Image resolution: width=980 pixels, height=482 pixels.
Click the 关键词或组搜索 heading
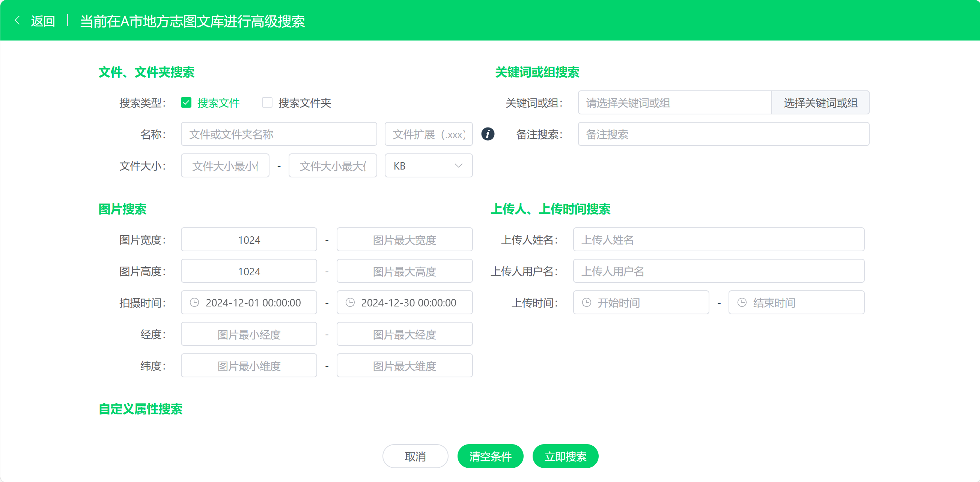coord(537,72)
